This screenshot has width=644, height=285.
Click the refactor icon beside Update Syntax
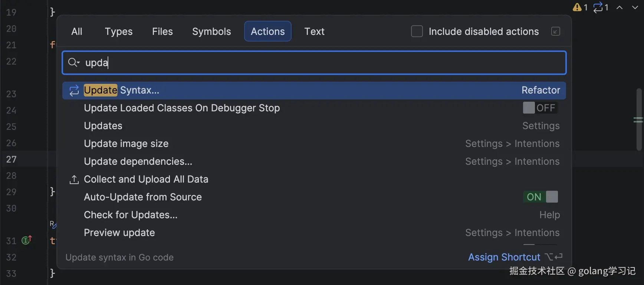[x=74, y=90]
